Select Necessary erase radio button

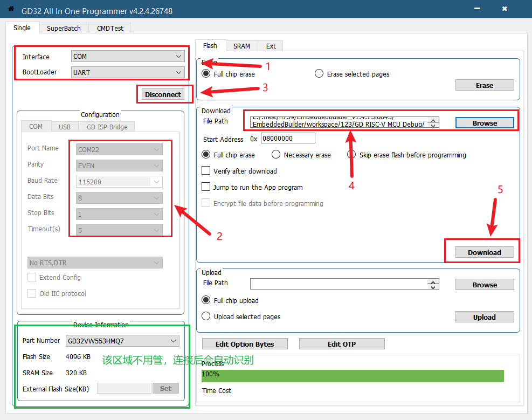(x=276, y=155)
